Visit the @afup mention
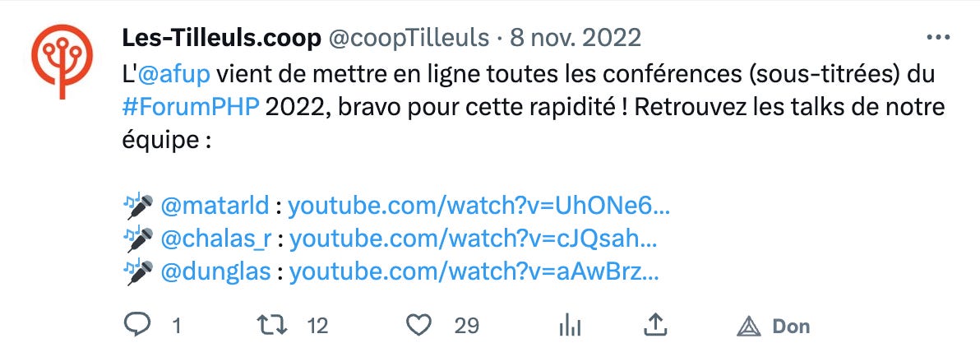This screenshot has width=980, height=357. (175, 74)
